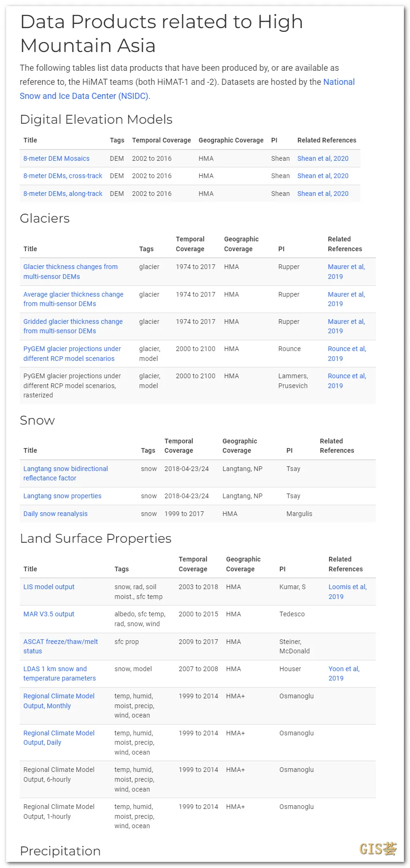410x868 pixels.
Task: Open Gridded glacier thickness change dataset
Action: (73, 326)
